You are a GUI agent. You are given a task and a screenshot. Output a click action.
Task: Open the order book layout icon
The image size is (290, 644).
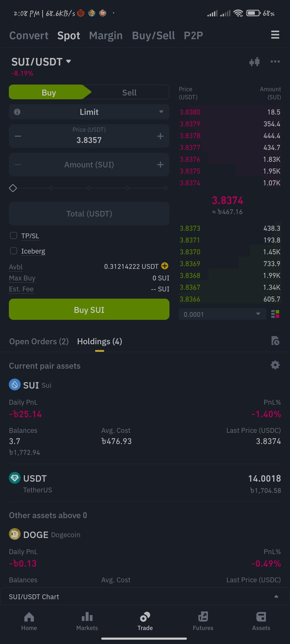click(275, 314)
